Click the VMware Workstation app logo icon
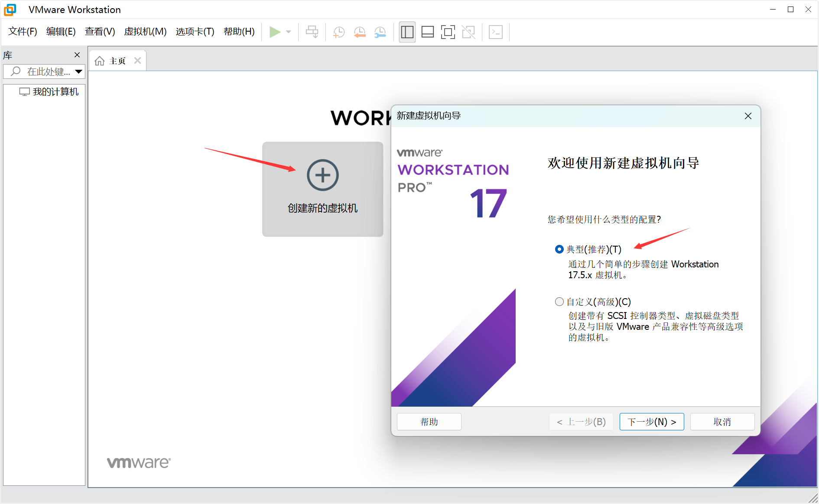This screenshot has width=819, height=504. pyautogui.click(x=10, y=10)
